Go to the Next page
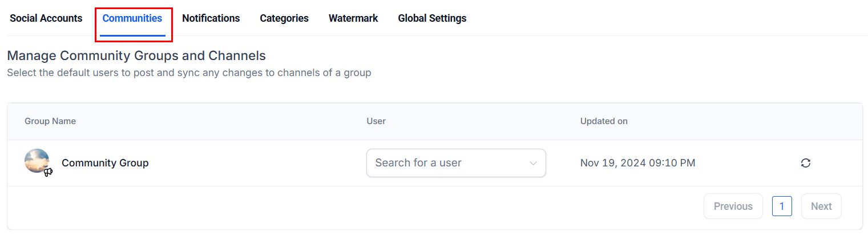This screenshot has height=235, width=868. coord(821,206)
